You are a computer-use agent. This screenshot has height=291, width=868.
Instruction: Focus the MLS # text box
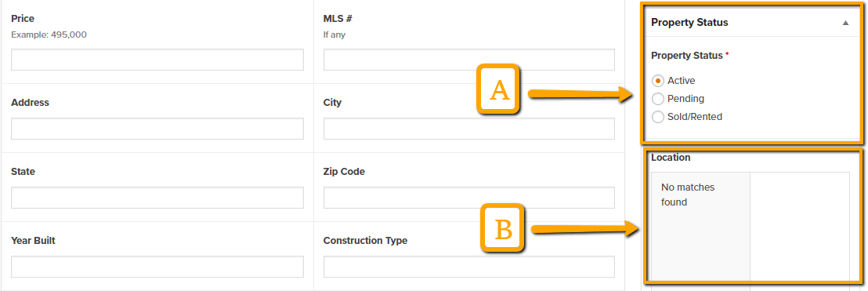click(469, 60)
